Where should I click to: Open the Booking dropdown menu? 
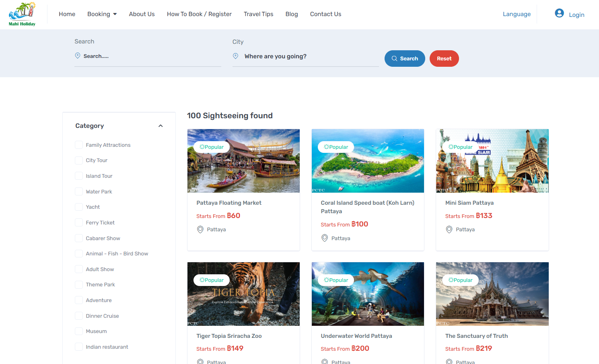(x=102, y=14)
